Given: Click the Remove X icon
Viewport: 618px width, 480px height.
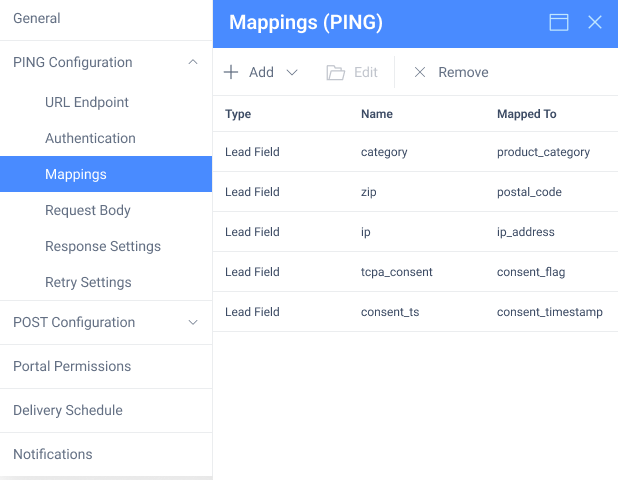Looking at the screenshot, I should tap(420, 72).
